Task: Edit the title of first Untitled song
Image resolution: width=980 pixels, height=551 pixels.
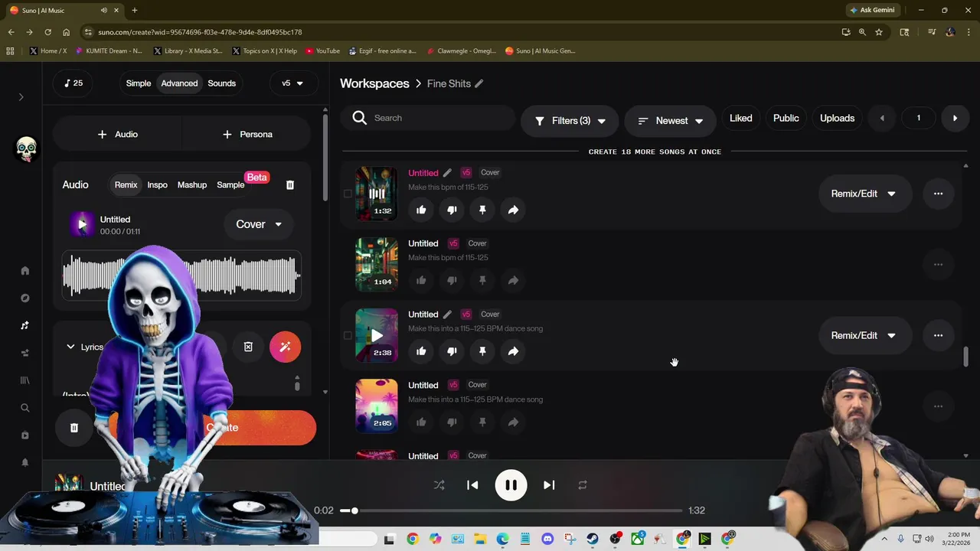Action: pyautogui.click(x=447, y=173)
